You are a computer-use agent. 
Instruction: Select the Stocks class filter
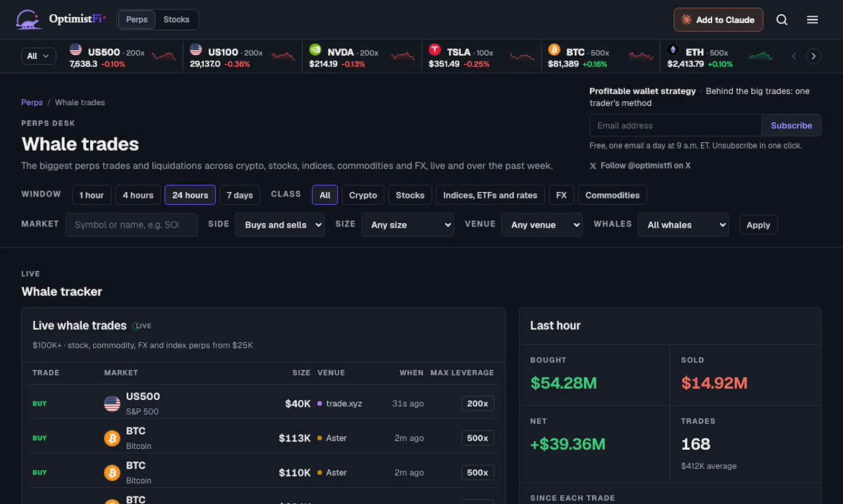[x=410, y=195]
